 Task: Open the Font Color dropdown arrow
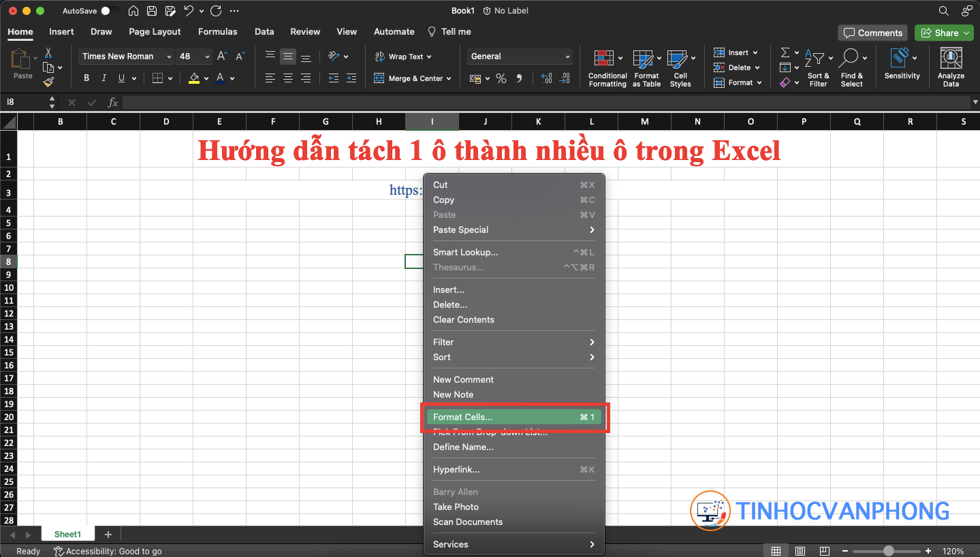[x=232, y=79]
